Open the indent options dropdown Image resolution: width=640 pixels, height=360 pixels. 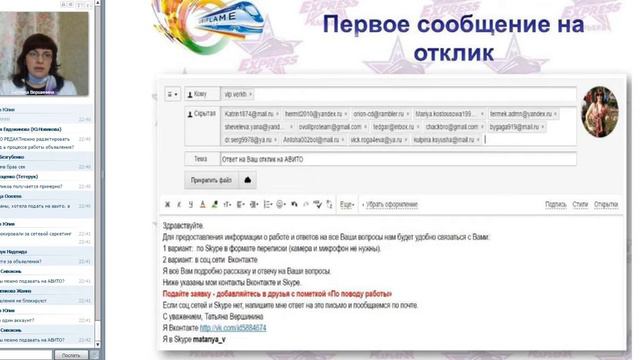[254, 204]
